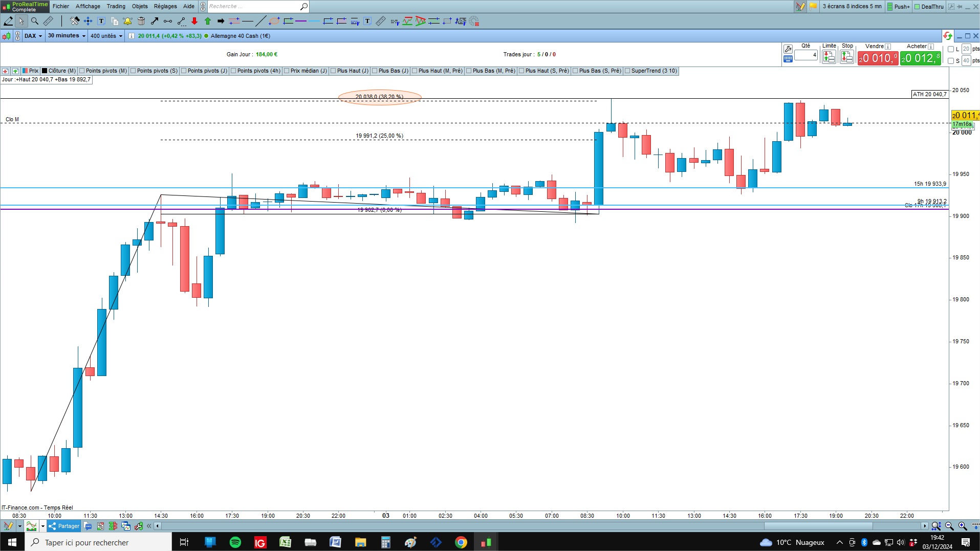
Task: Check the L limit checkbox
Action: tap(951, 49)
